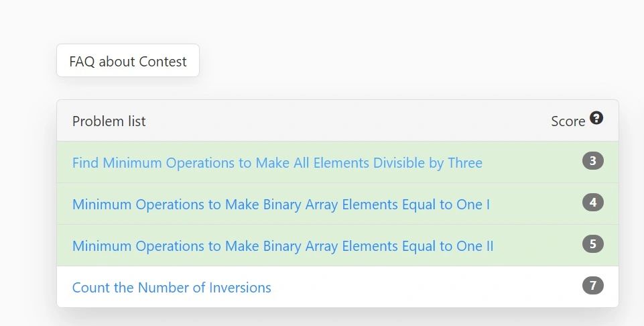Open the problem worth 7 points
644x326 pixels.
[x=172, y=288]
